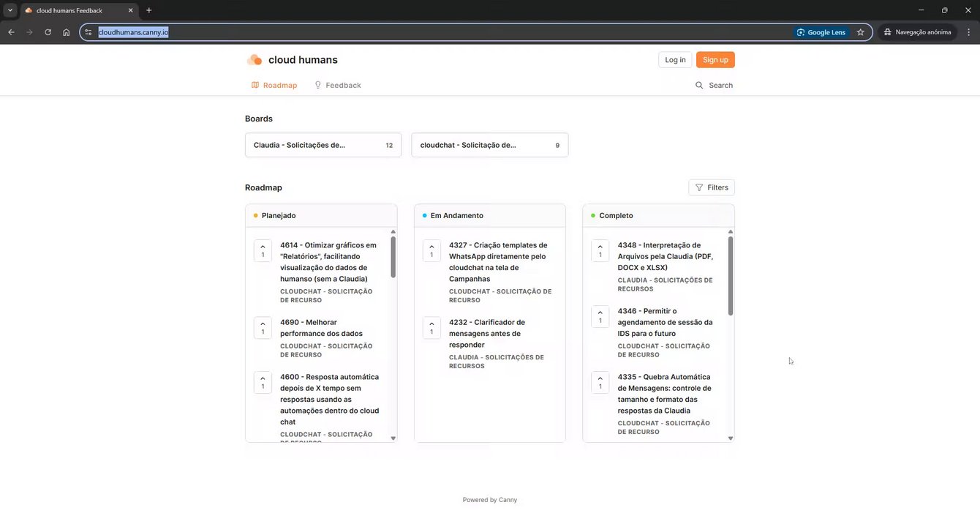Open post 4600 Resposta automática depois de X tempo
This screenshot has height=527, width=980.
(x=329, y=399)
